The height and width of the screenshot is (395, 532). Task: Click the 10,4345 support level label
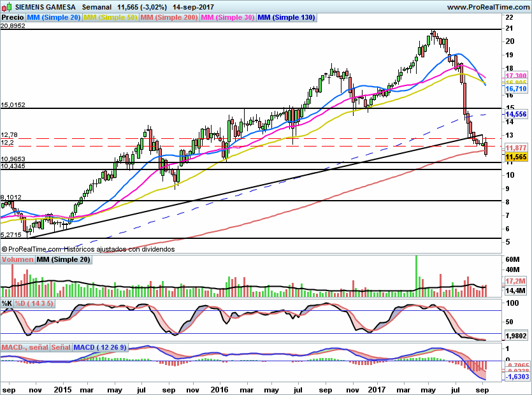point(13,166)
